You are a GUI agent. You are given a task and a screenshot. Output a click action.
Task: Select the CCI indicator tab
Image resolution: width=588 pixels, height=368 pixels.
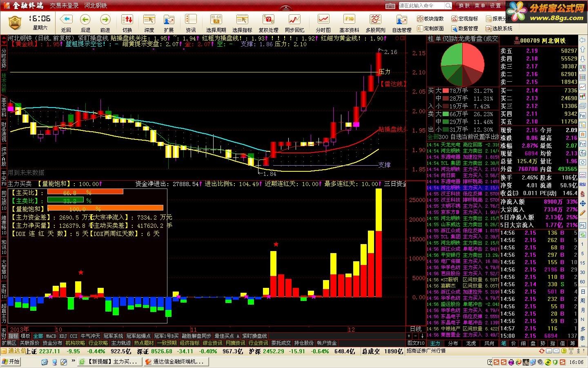coord(73,336)
